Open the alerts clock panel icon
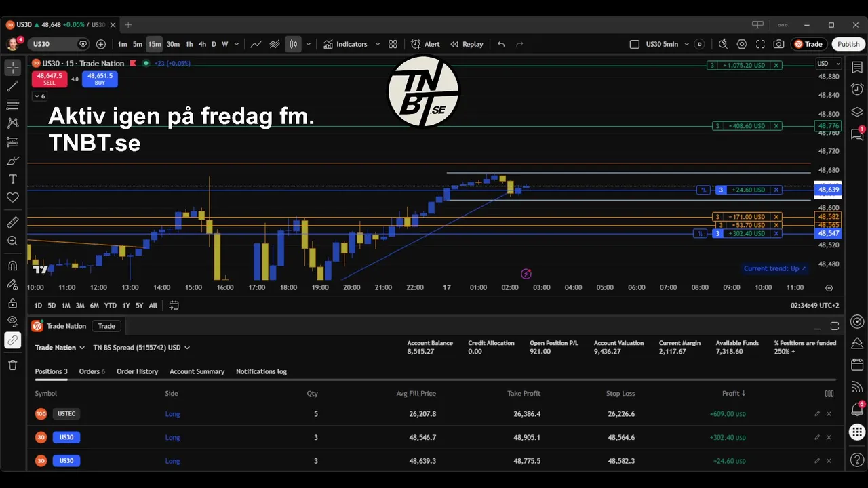Viewport: 868px width, 488px height. click(857, 89)
